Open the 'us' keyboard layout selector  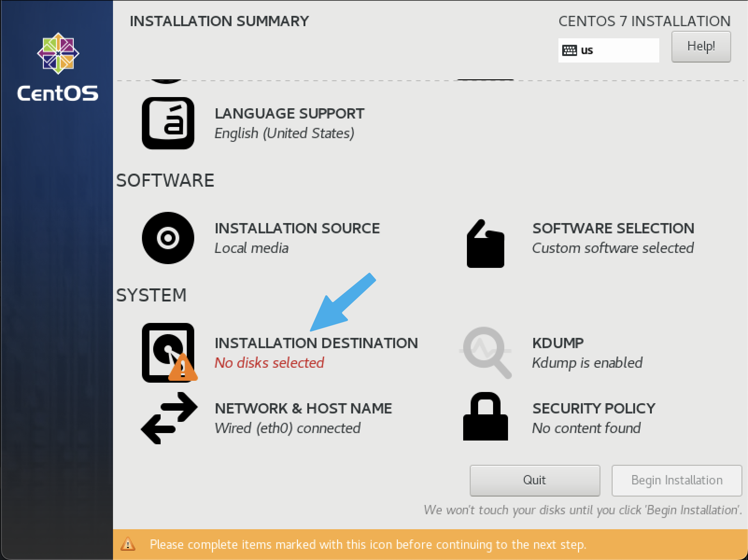[608, 50]
